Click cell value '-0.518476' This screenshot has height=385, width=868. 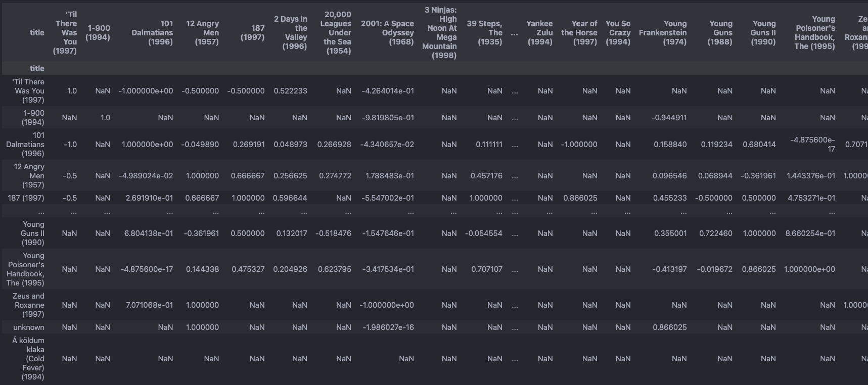coord(333,233)
